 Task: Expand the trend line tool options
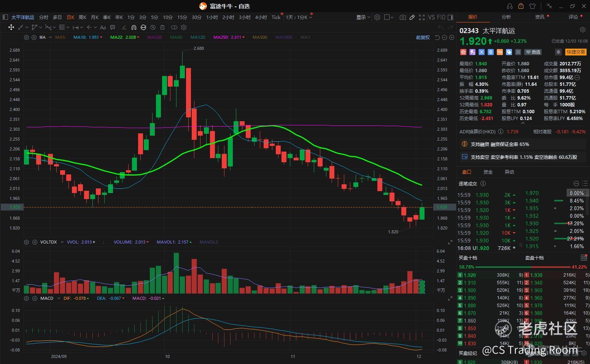point(26,27)
